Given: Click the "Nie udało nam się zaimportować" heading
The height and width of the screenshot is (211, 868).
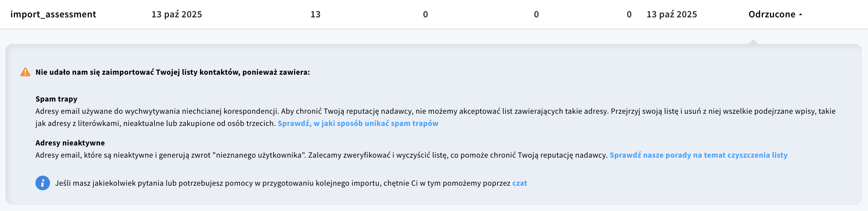Looking at the screenshot, I should 173,72.
